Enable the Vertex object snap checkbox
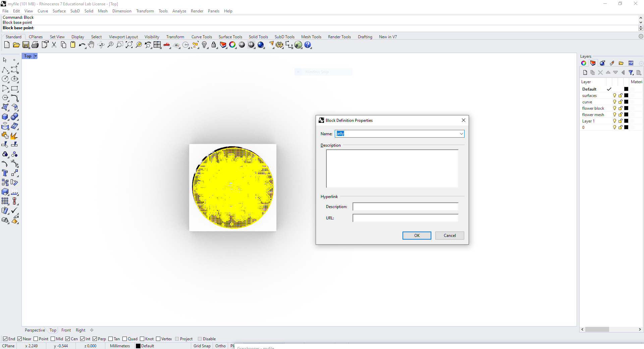644x349 pixels. (x=158, y=339)
